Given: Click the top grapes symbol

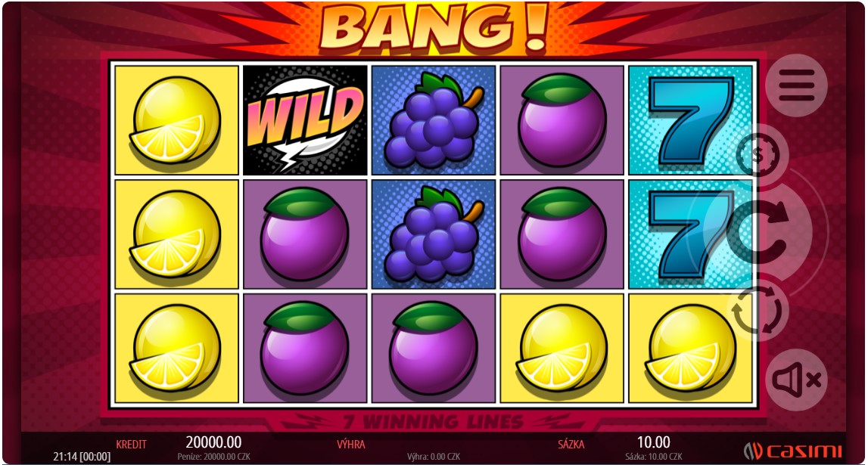Looking at the screenshot, I should click(434, 120).
